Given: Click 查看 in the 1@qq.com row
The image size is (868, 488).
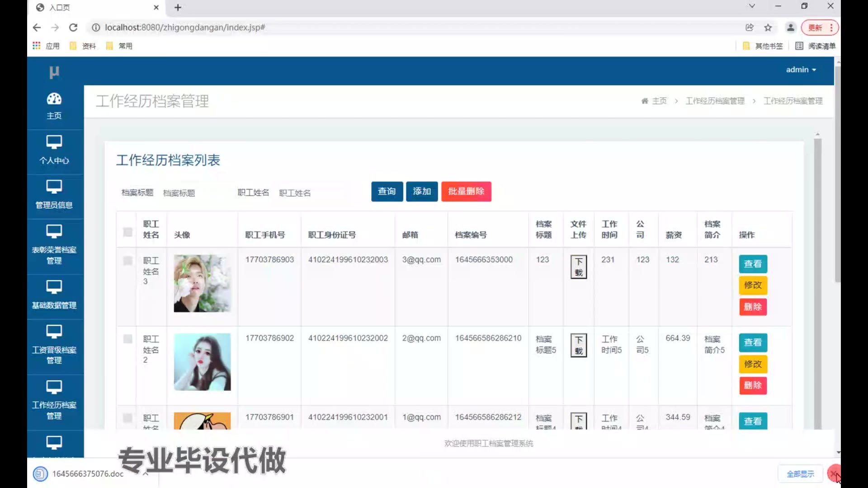Looking at the screenshot, I should click(x=753, y=421).
